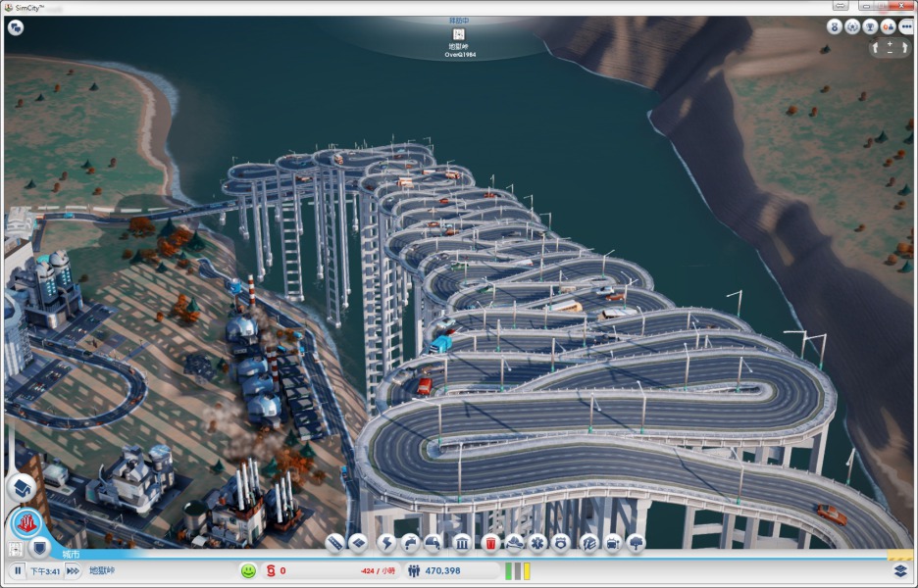Screen dimensions: 918x588
Task: Increase game speed with fast-forward button
Action: 73,570
